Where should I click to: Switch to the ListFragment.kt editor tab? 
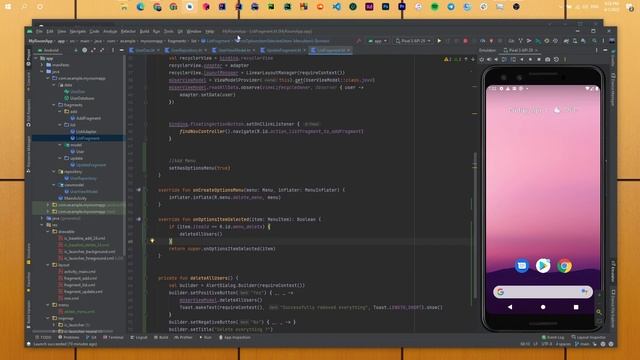331,50
